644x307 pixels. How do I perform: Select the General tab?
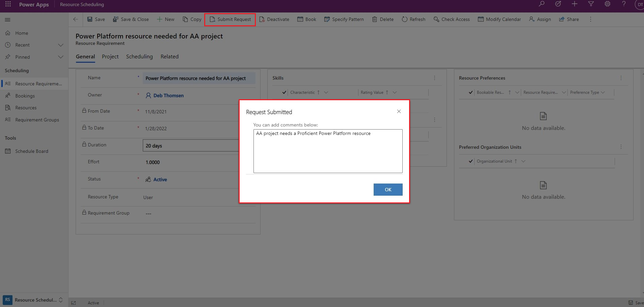point(85,57)
